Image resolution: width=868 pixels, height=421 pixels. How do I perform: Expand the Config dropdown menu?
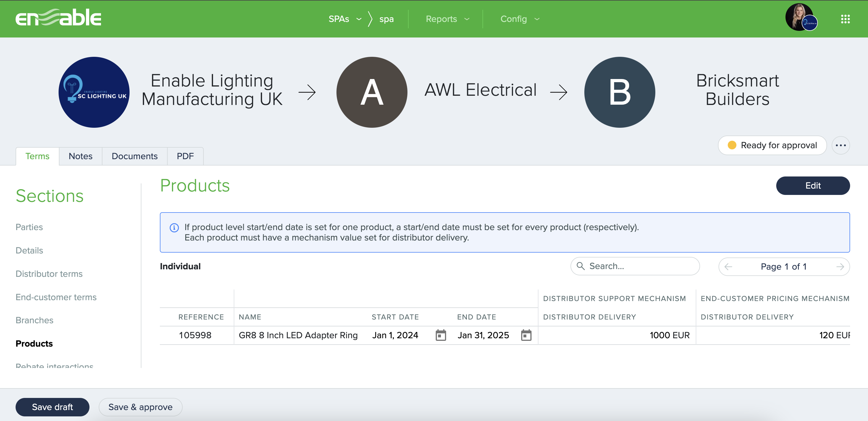520,19
